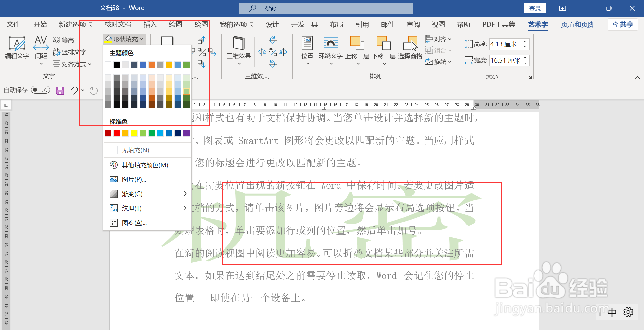Click the Save floppy disk icon
This screenshot has width=644, height=330.
pos(60,90)
